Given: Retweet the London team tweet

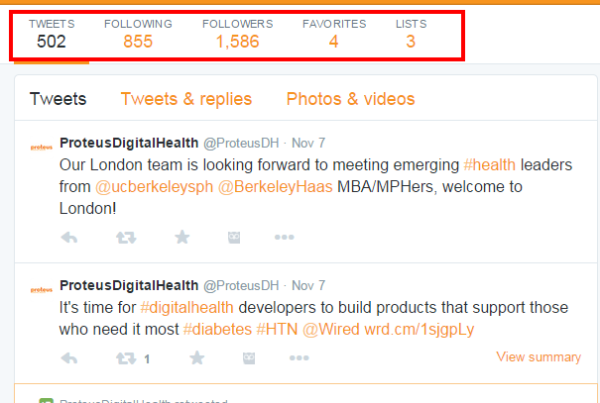Looking at the screenshot, I should click(x=126, y=238).
